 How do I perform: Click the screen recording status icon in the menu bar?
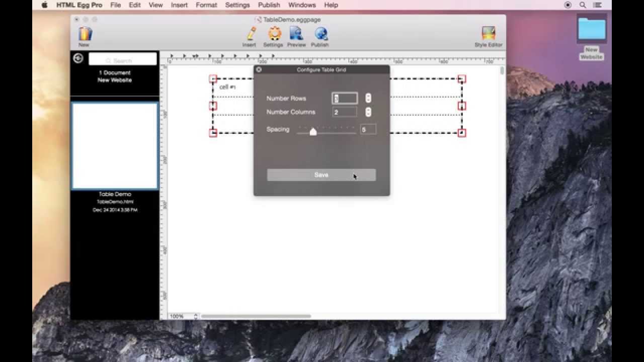tap(568, 5)
